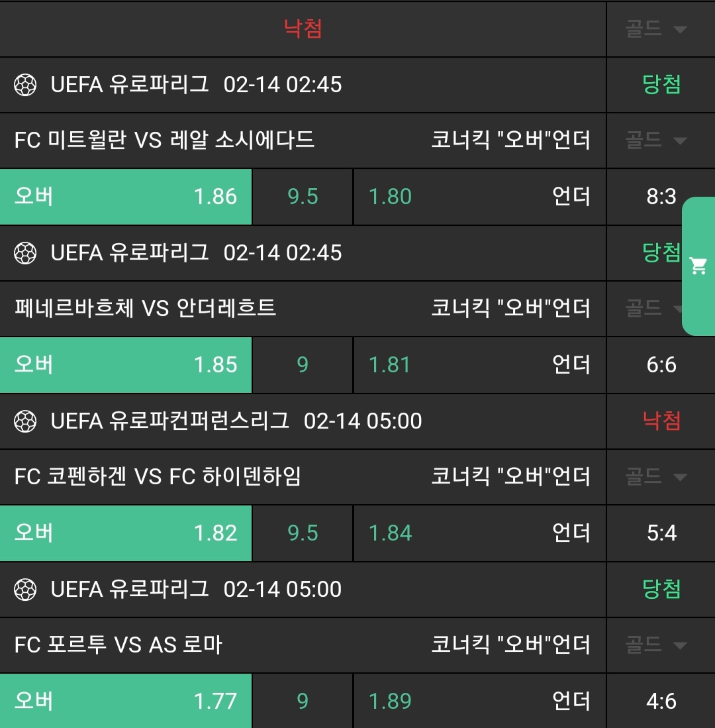Open the shopping cart side tab
The height and width of the screenshot is (728, 715).
(698, 266)
